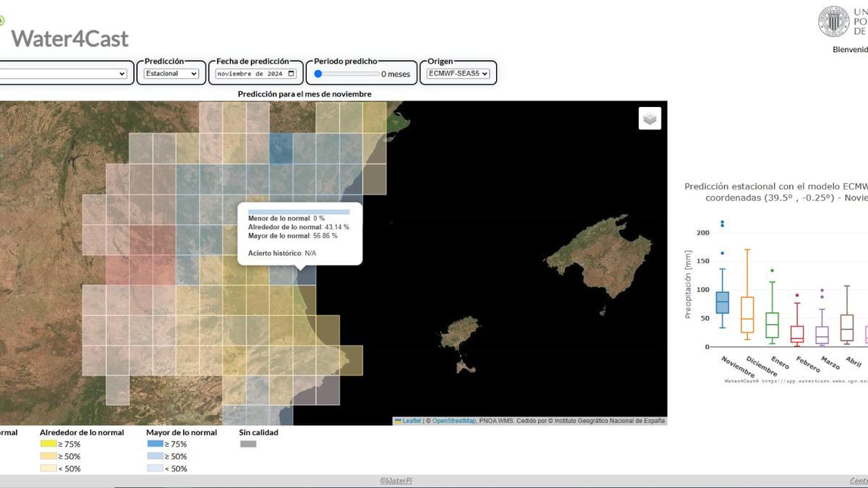Image resolution: width=868 pixels, height=488 pixels.
Task: Click the gray Sin calidad legend swatch
Action: click(x=248, y=443)
